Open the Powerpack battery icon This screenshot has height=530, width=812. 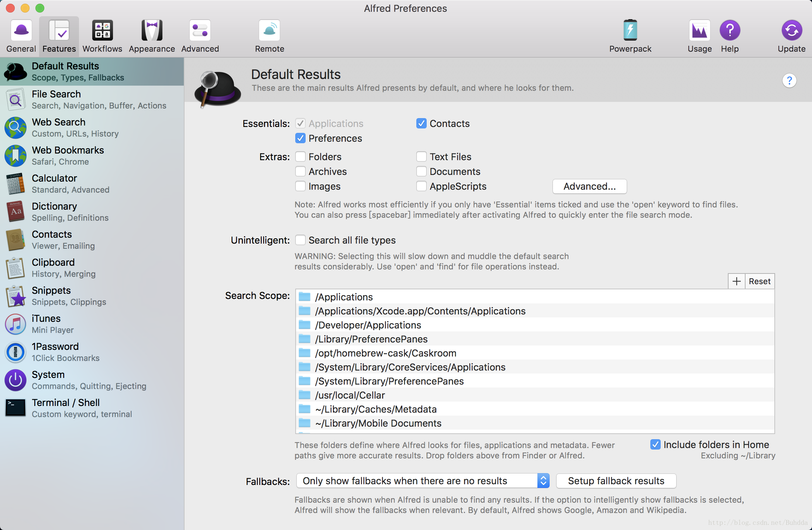[630, 31]
